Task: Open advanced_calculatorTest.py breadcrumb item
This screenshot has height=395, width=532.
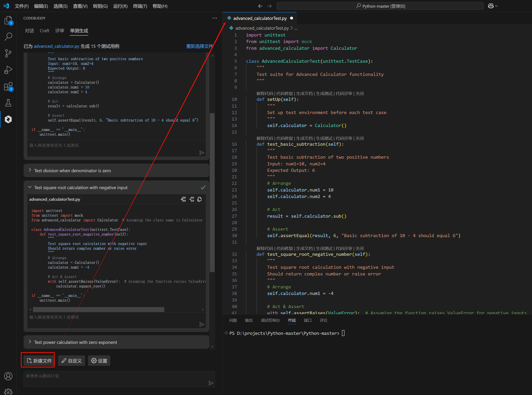Action: coord(262,28)
